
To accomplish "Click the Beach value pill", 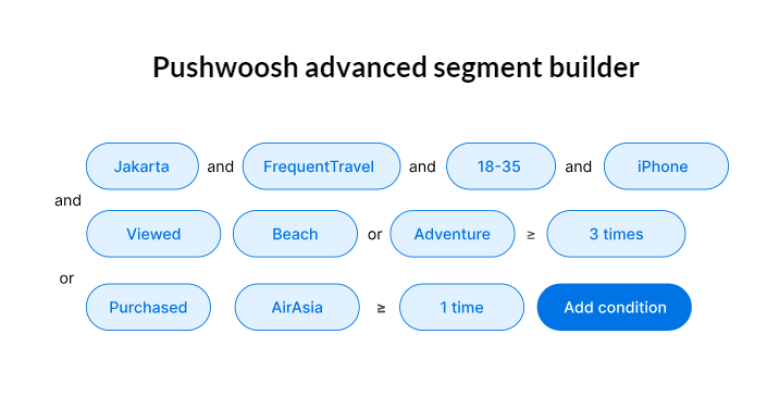I will pos(295,234).
